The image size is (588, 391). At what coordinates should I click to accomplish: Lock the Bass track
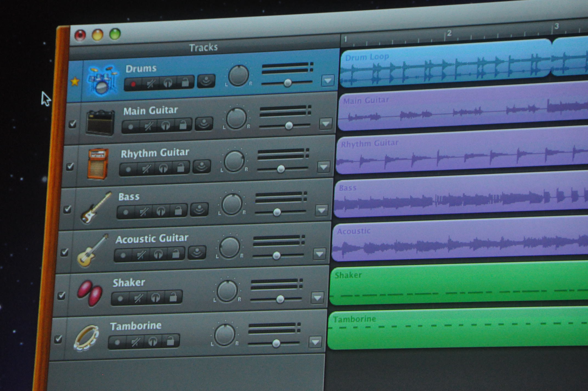pos(178,211)
